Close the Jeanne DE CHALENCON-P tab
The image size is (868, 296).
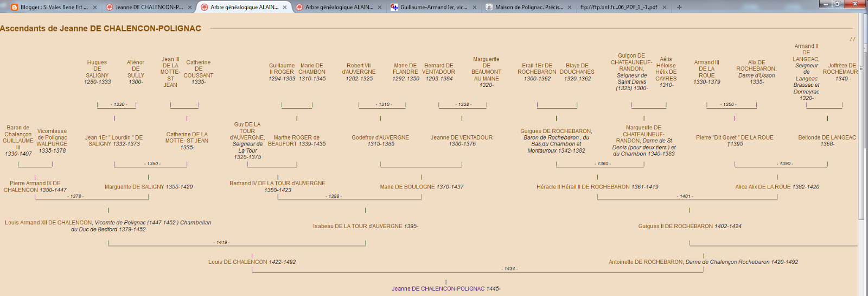[x=189, y=7]
